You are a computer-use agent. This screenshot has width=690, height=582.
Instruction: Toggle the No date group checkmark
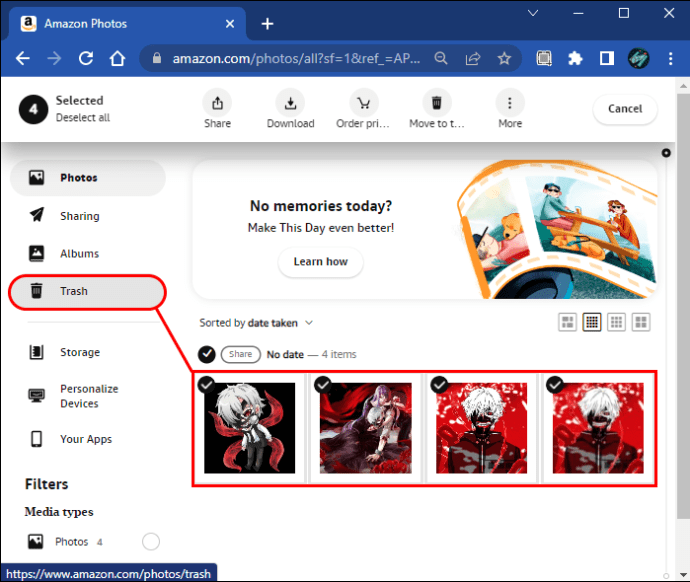(206, 354)
